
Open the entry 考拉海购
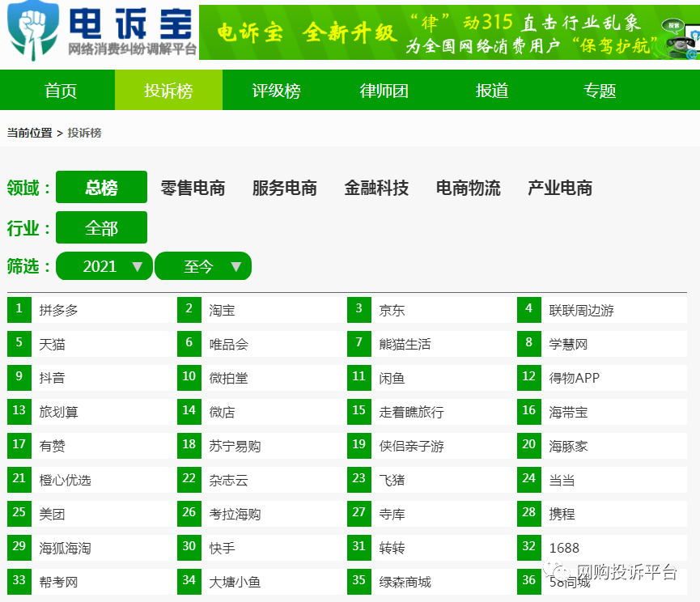tap(235, 514)
